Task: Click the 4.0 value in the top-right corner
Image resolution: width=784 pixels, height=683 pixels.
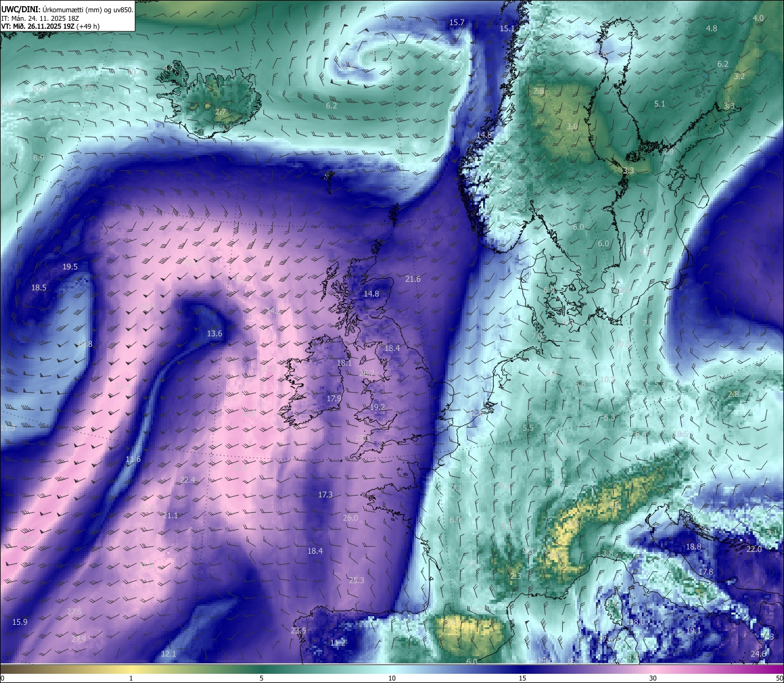Action: point(758,18)
